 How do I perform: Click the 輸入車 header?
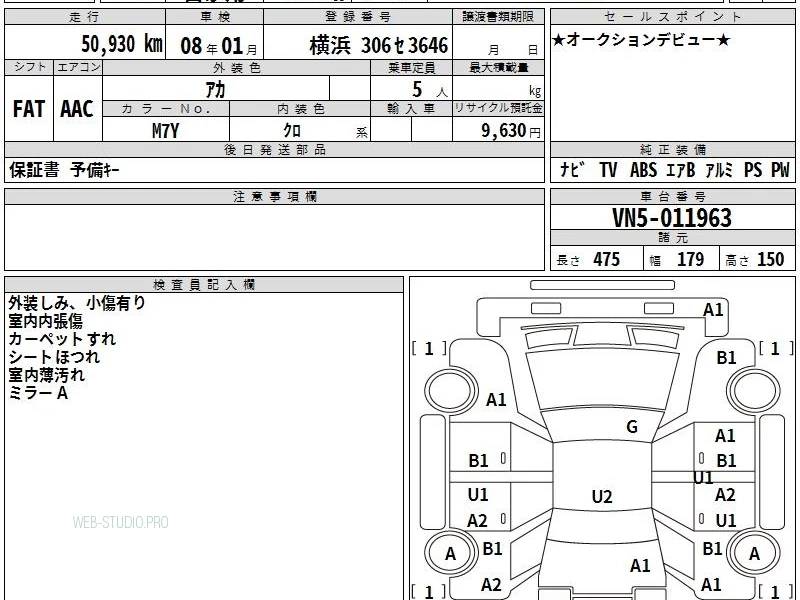[x=411, y=109]
